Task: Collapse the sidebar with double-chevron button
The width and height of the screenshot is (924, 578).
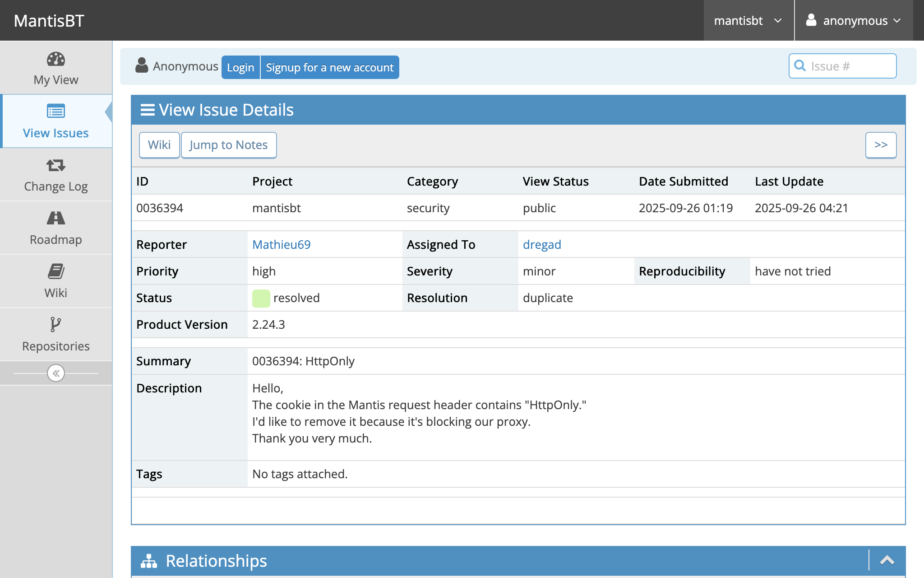Action: [56, 373]
